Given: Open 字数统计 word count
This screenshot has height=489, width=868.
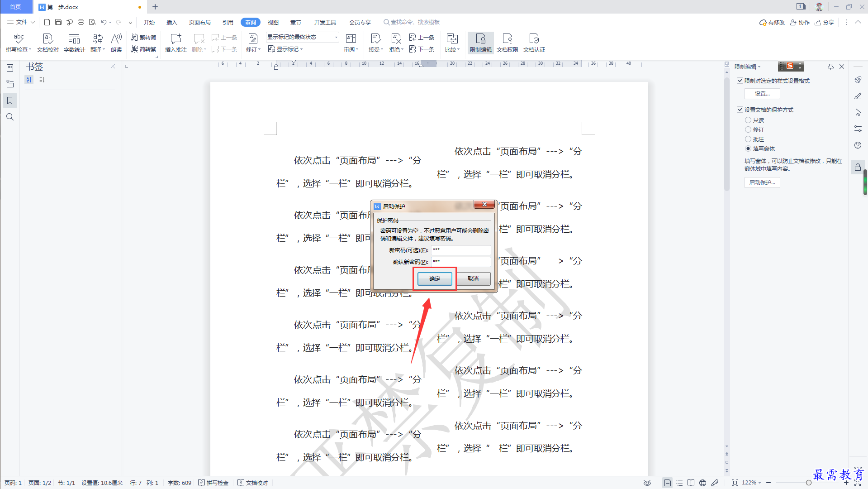Looking at the screenshot, I should (x=74, y=43).
